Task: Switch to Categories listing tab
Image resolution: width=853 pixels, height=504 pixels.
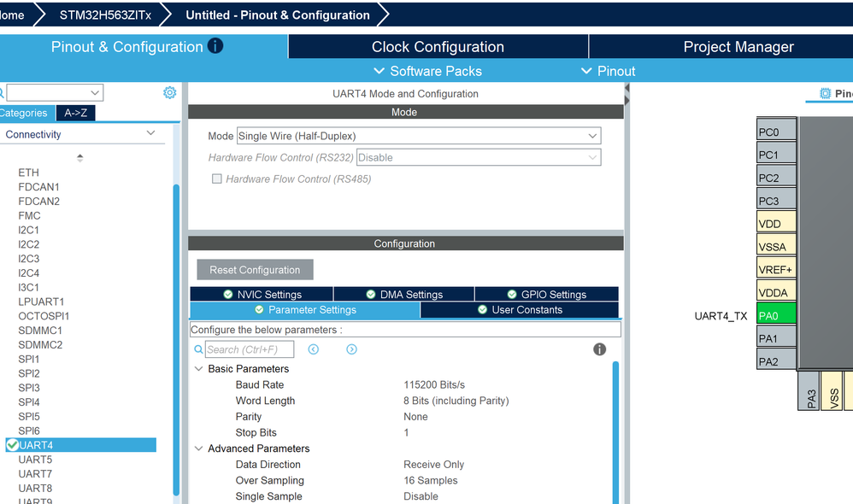Action: [27, 113]
